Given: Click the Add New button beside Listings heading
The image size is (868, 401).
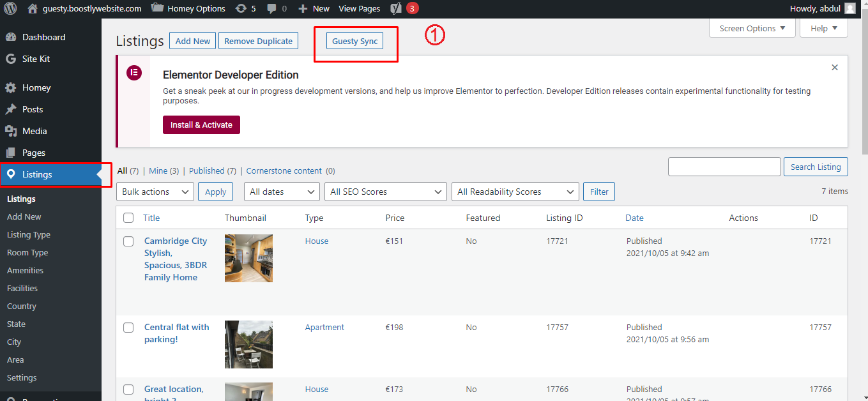Looking at the screenshot, I should pos(193,41).
